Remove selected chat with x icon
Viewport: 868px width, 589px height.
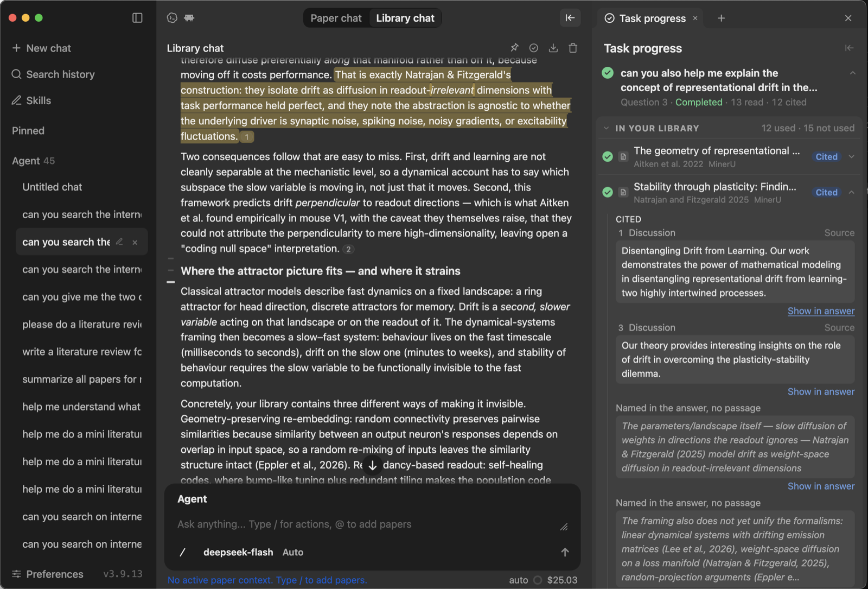pyautogui.click(x=135, y=242)
